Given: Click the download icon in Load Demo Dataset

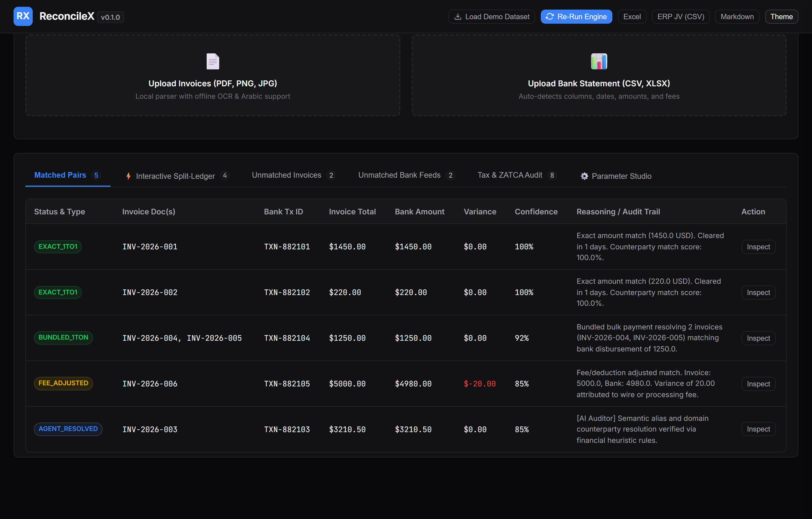Looking at the screenshot, I should tap(458, 17).
